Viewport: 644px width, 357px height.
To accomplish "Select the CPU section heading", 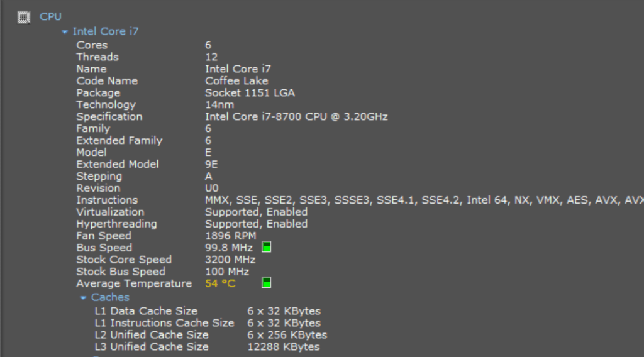I will point(51,17).
